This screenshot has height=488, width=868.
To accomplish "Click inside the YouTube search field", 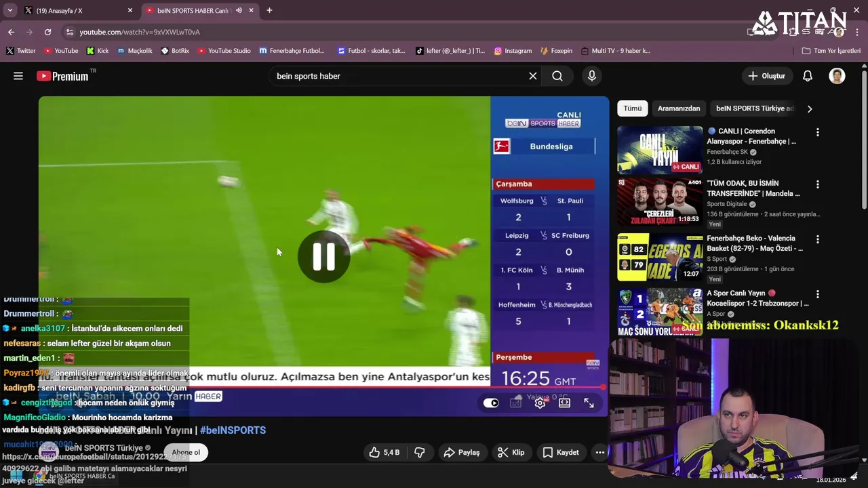I will (400, 76).
